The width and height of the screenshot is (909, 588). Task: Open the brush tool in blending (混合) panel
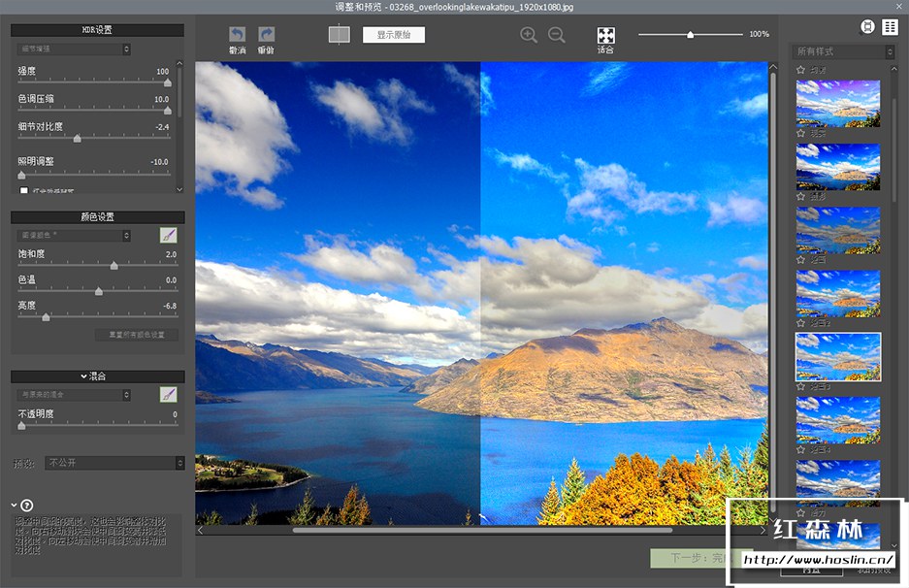[x=168, y=394]
